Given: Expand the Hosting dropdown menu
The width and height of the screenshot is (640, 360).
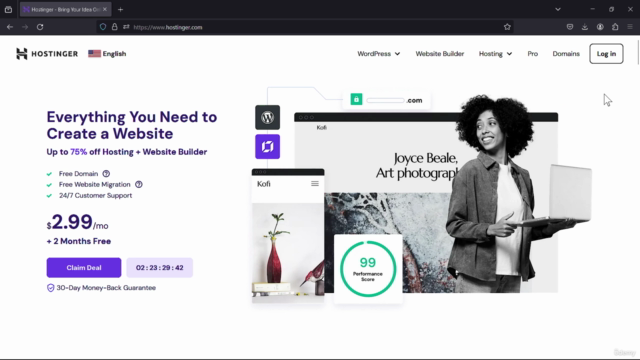Looking at the screenshot, I should click(495, 54).
